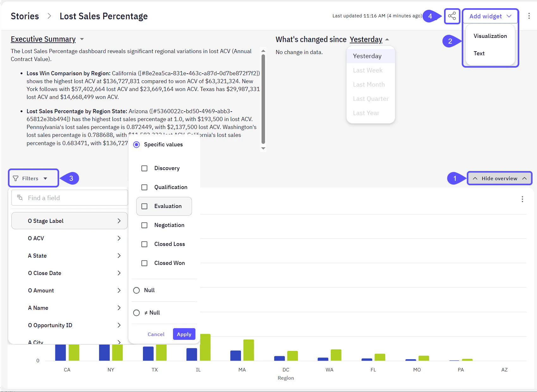537x392 pixels.
Task: Check the Evaluation checkbox
Action: coord(145,206)
